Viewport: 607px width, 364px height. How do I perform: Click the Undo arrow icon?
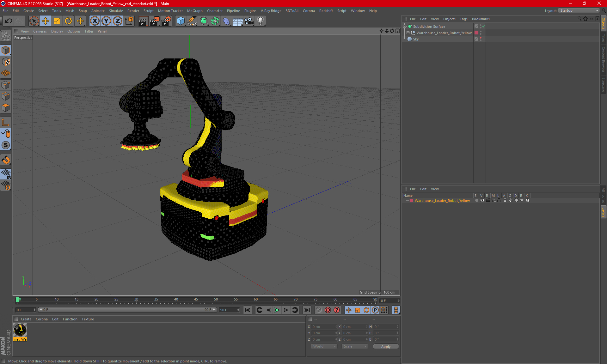(x=9, y=21)
